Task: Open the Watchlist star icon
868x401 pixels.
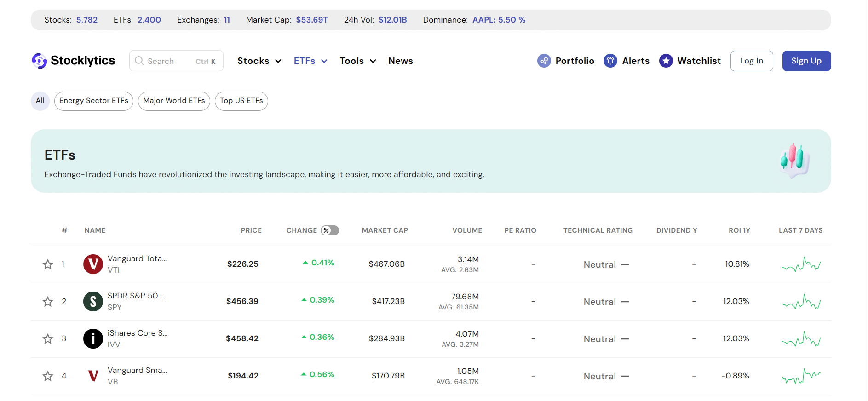Action: [666, 61]
